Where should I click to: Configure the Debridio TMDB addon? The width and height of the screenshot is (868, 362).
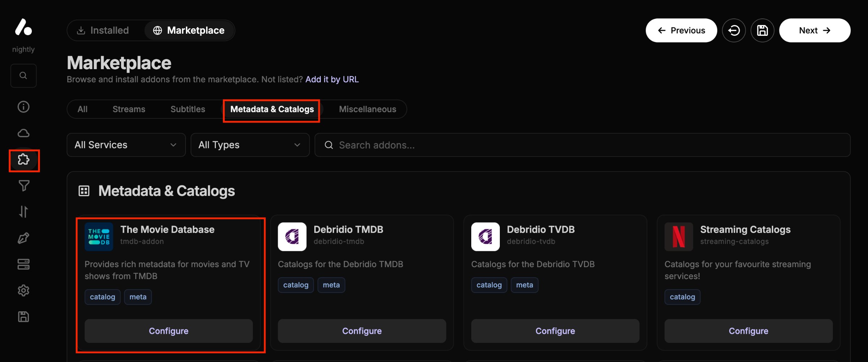pos(362,331)
